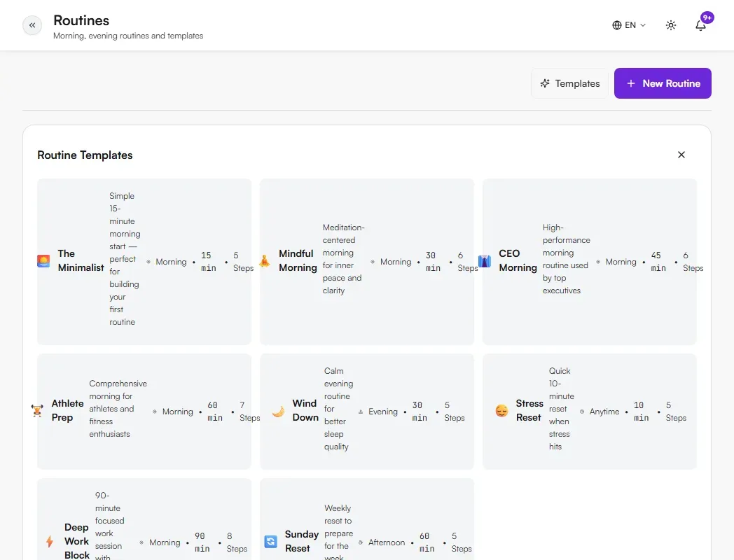
Task: Click the lightning bolt icon of Deep Work Block
Action: [50, 542]
